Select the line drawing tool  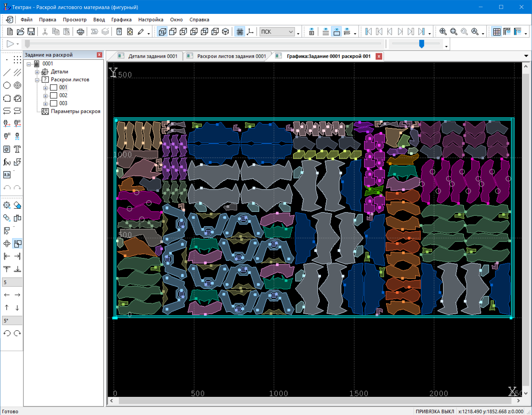7,73
